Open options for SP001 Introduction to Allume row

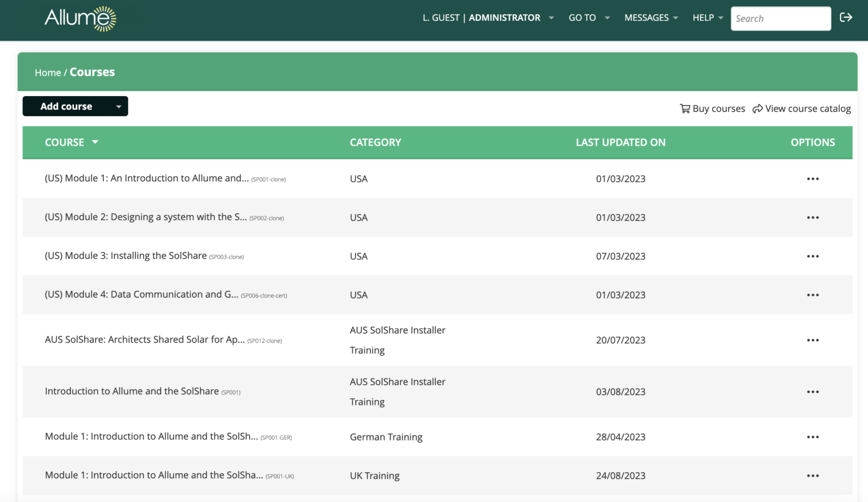coord(813,392)
